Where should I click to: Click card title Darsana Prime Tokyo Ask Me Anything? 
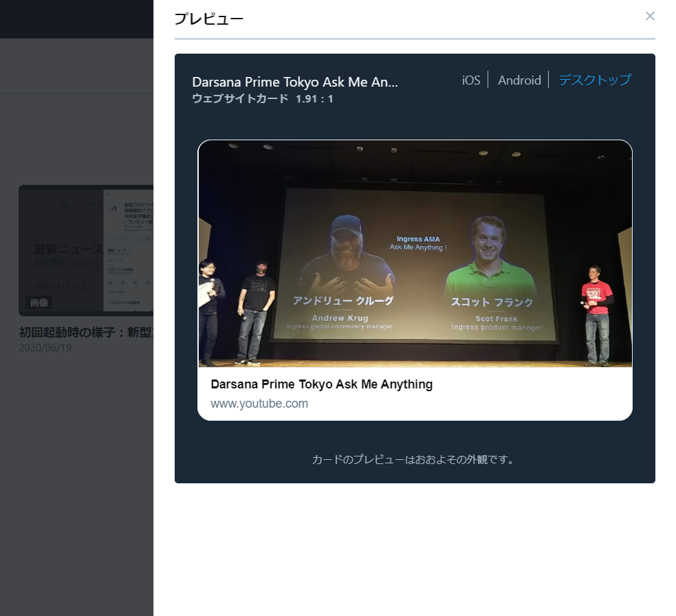(x=322, y=384)
